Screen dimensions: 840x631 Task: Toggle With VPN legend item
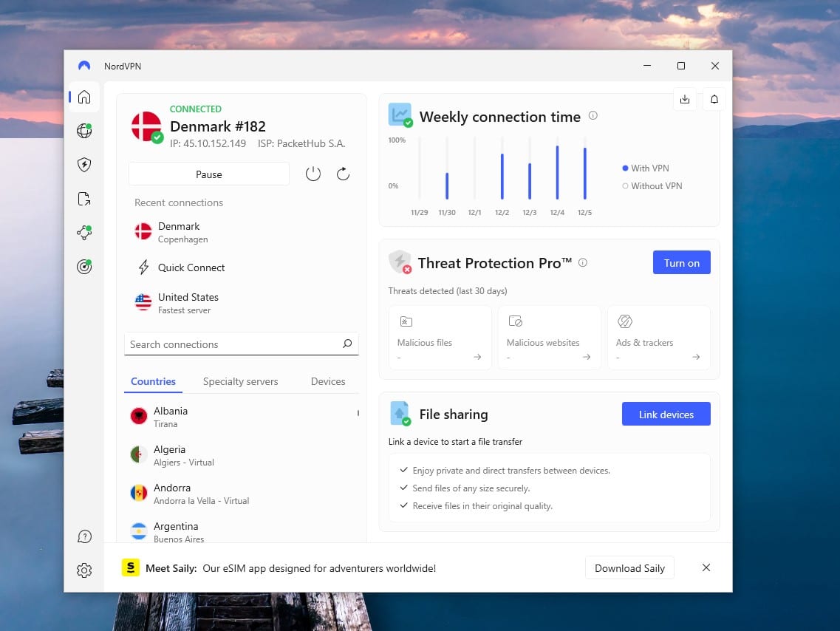click(x=646, y=168)
